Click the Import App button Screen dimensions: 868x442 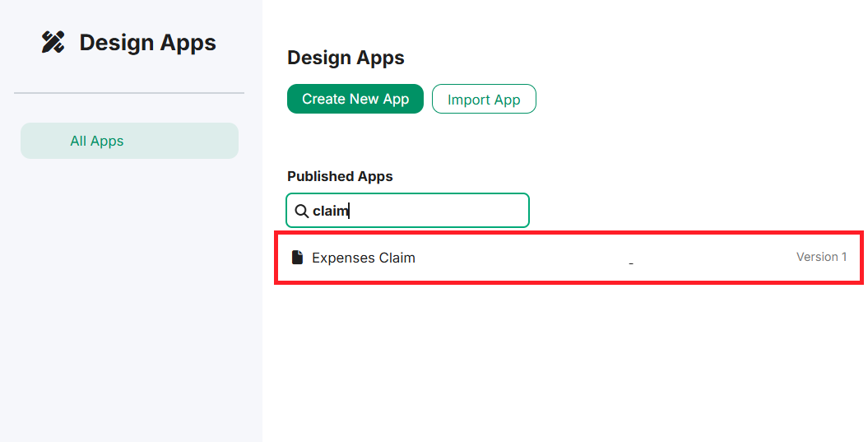pos(484,99)
